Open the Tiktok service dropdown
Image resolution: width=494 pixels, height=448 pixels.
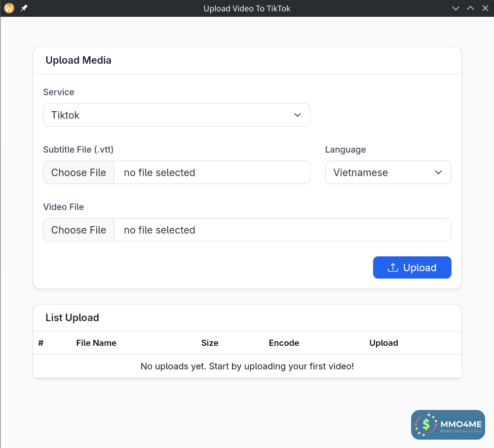click(176, 115)
